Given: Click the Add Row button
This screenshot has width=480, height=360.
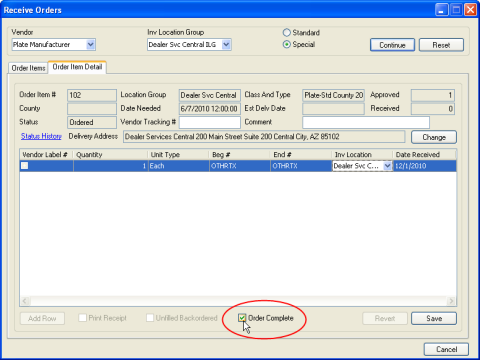Looking at the screenshot, I should pyautogui.click(x=42, y=318).
